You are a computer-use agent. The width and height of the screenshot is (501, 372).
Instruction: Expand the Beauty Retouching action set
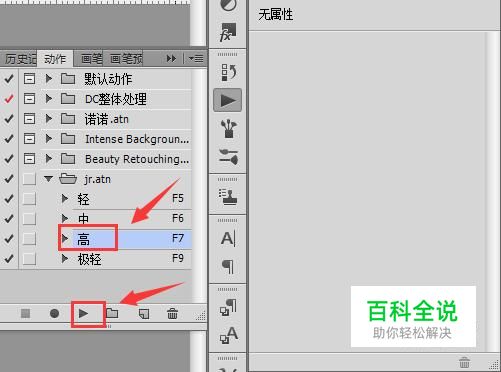(49, 158)
